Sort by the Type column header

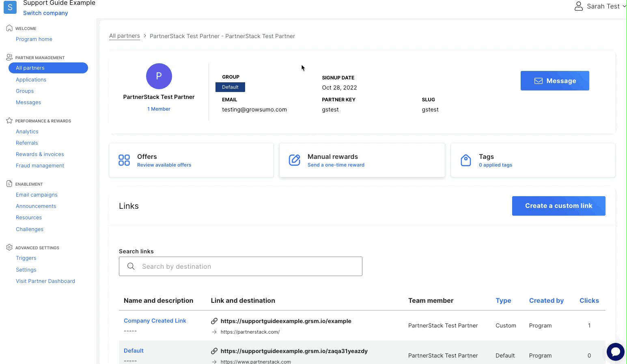coord(503,300)
